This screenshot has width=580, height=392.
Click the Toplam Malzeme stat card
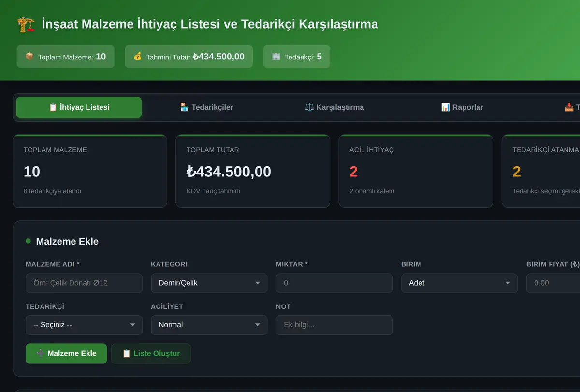coord(90,171)
